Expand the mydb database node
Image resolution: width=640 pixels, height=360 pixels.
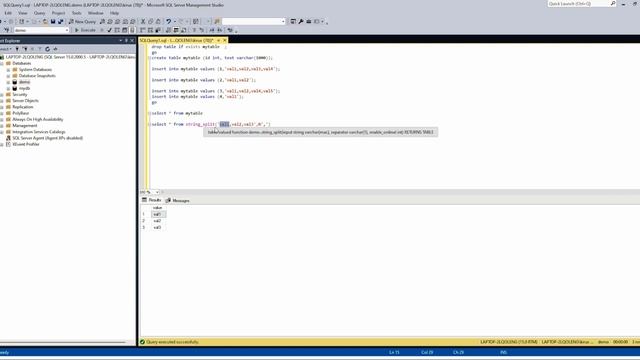click(x=8, y=89)
